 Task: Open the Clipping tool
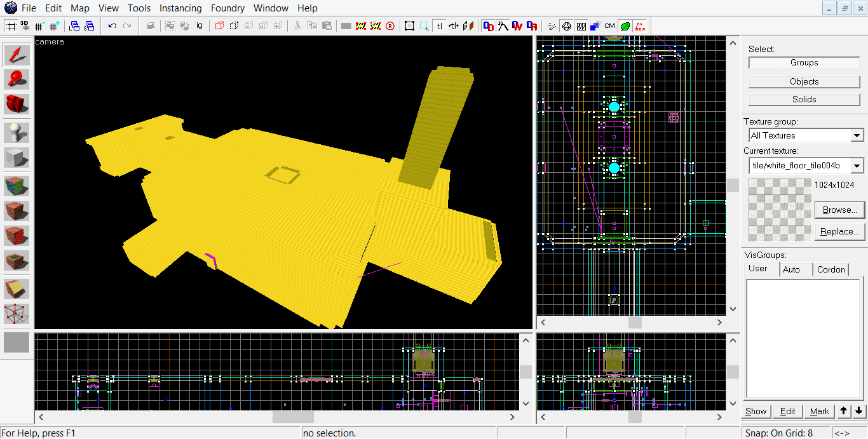click(17, 289)
